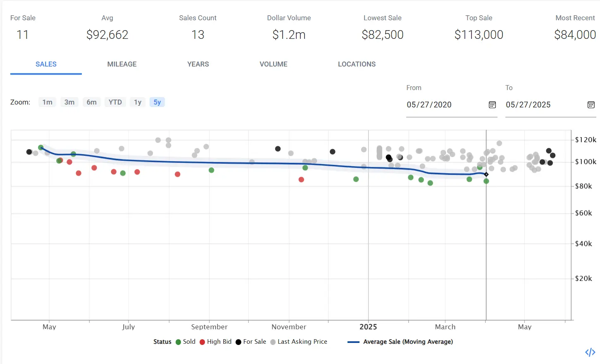Toggle For Sale series in legend
This screenshot has width=600, height=364.
pyautogui.click(x=251, y=342)
